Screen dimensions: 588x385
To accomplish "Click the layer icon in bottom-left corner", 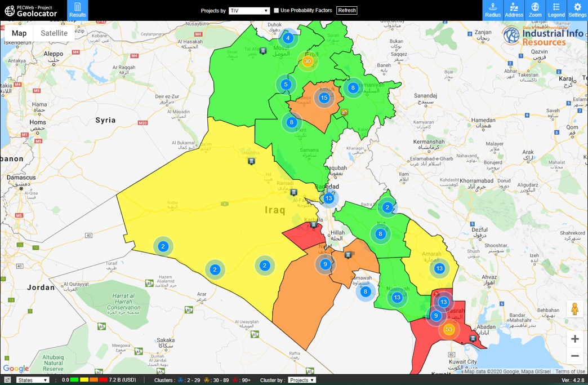I will click(x=7, y=380).
